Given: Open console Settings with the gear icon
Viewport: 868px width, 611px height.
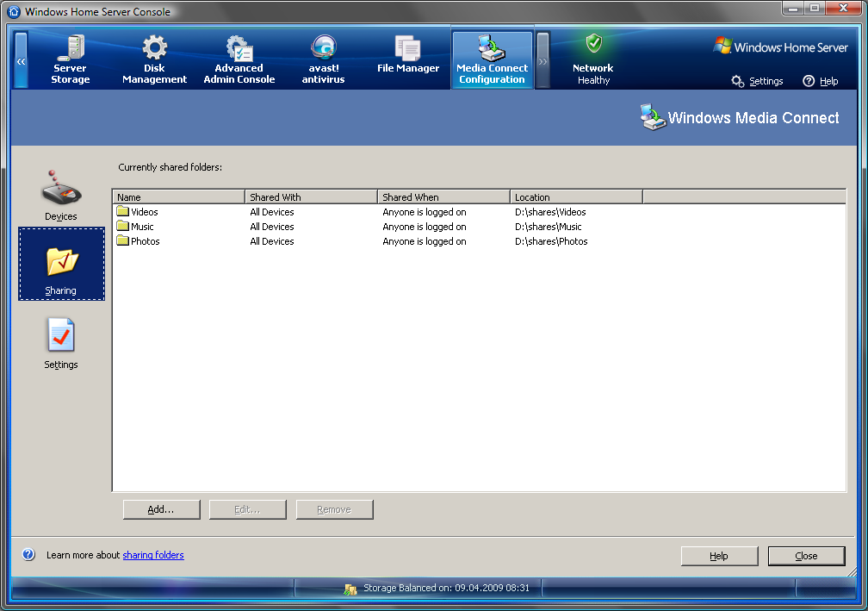Looking at the screenshot, I should (757, 81).
